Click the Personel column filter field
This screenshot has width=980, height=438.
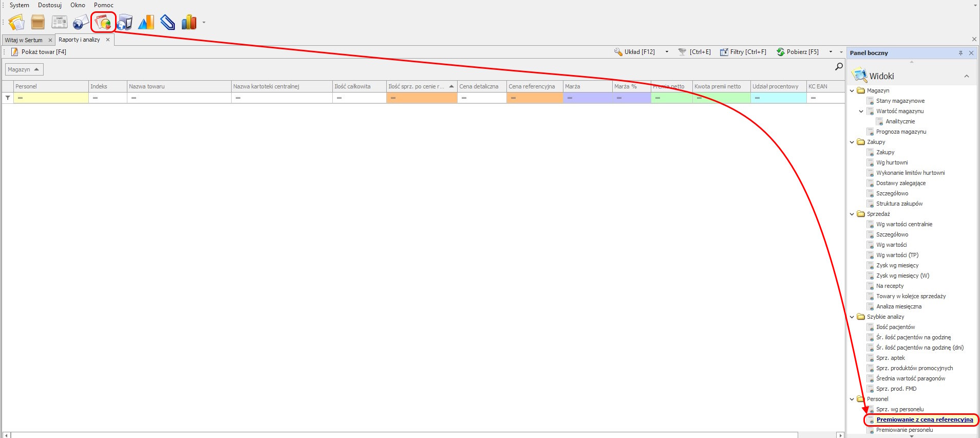[x=51, y=98]
